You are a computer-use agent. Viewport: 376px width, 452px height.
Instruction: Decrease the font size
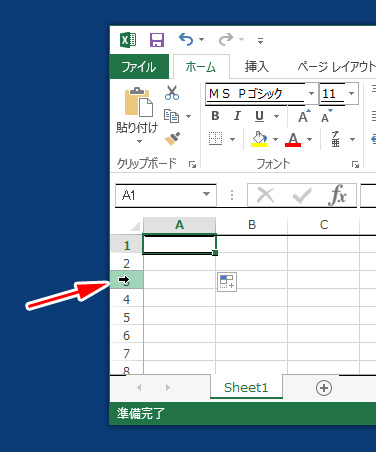[x=326, y=116]
